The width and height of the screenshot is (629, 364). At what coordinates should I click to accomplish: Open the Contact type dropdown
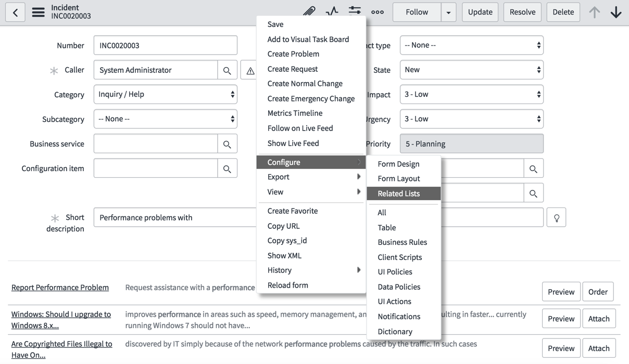tap(472, 45)
